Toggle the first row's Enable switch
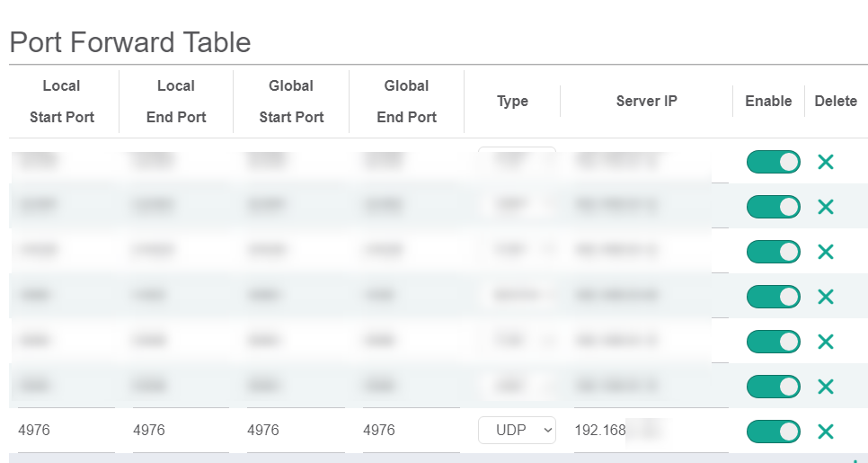This screenshot has height=463, width=868. [773, 162]
